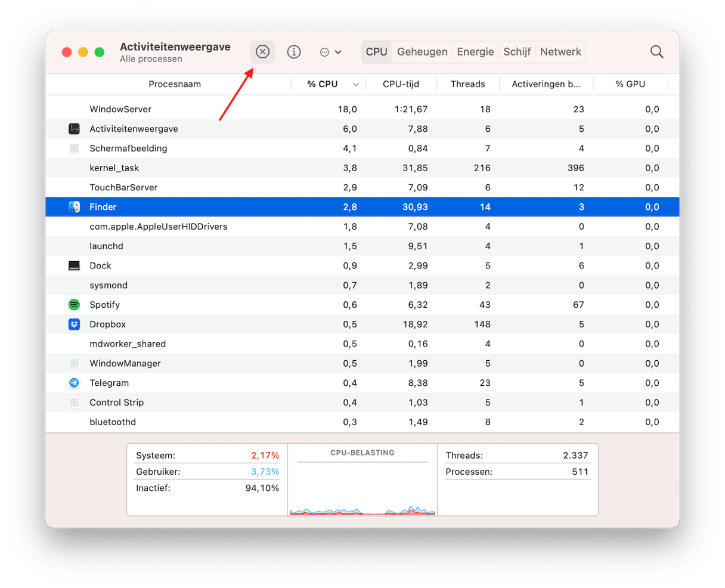Image resolution: width=725 pixels, height=588 pixels.
Task: Click the Processen count 511
Action: pyautogui.click(x=580, y=472)
